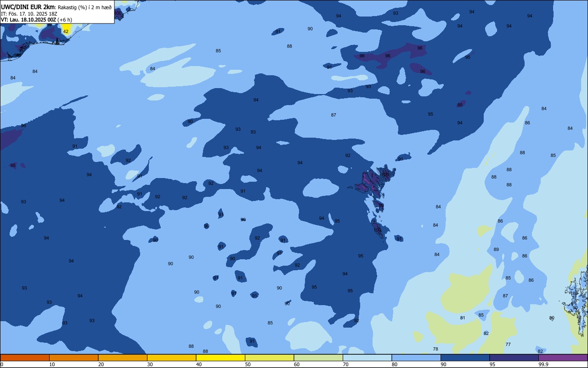Screen dimensions: 588x368
Task: Click the 'UWC/DINI EUR 2km' map title
Action: (28, 7)
